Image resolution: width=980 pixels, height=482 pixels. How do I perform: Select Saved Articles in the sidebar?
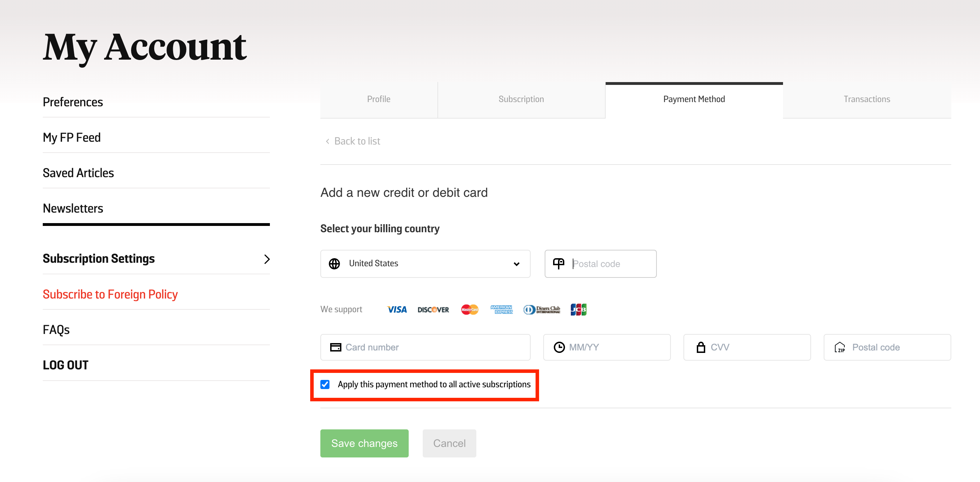[x=78, y=173]
